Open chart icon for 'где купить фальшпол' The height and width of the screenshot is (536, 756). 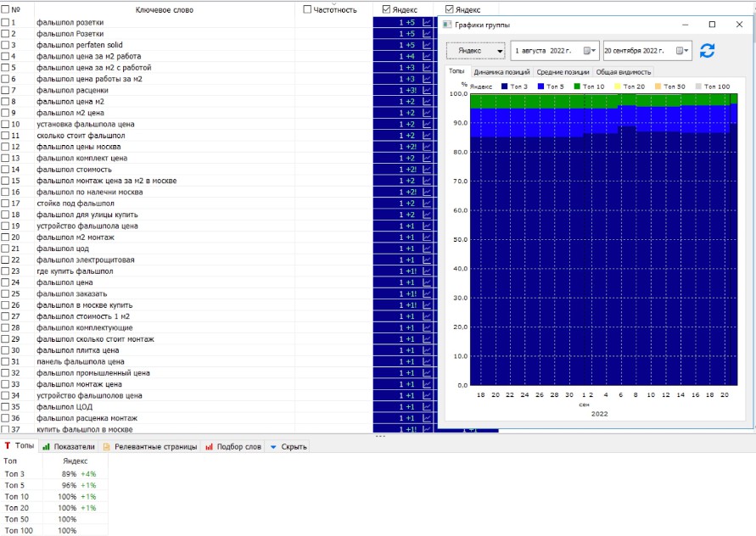[427, 271]
